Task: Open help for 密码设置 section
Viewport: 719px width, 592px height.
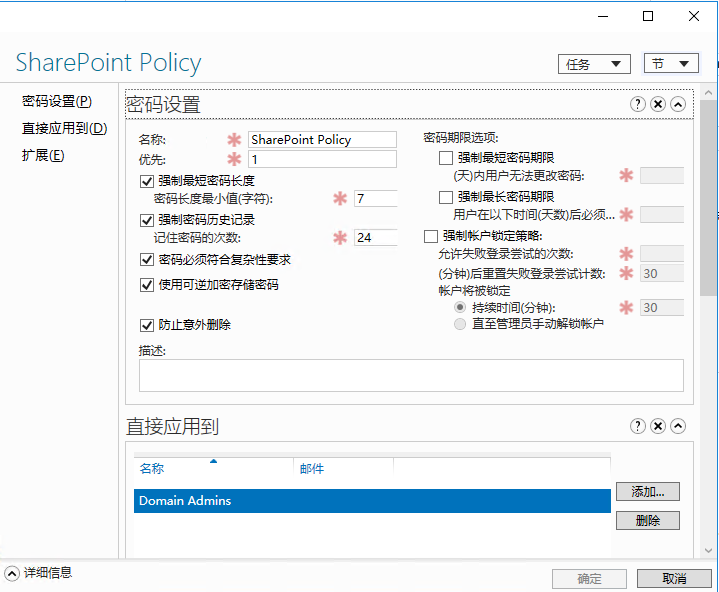Action: 637,104
